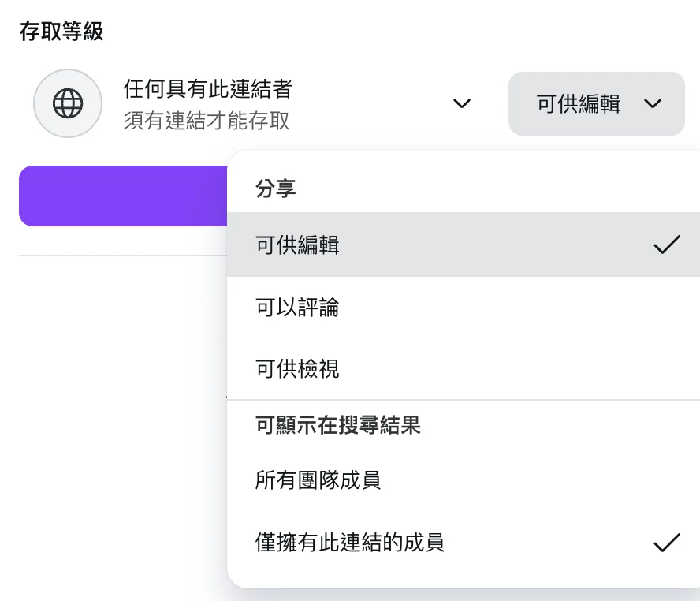Click the chevron beside 任何具有此連結者
The height and width of the screenshot is (601, 700).
(462, 103)
